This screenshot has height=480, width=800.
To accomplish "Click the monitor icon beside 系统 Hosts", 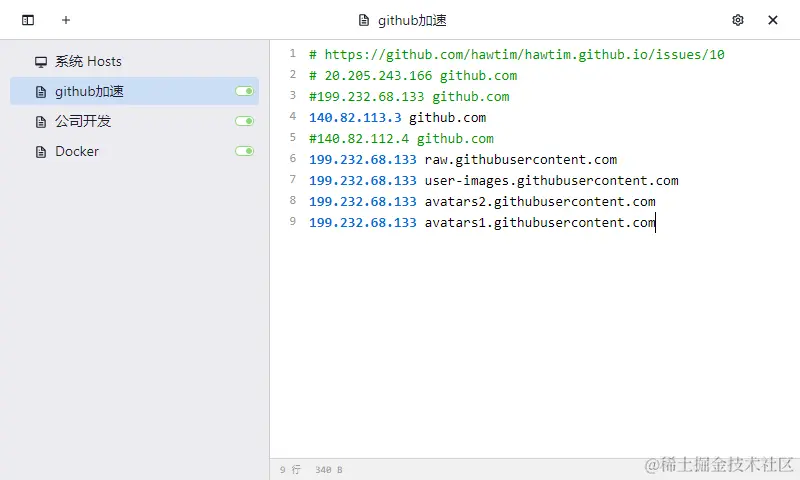I will [41, 62].
